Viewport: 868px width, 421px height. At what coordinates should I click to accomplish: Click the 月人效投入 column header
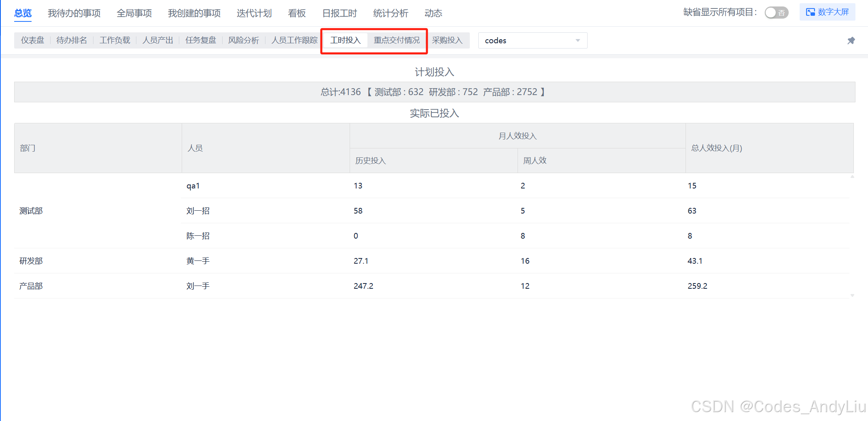(x=518, y=136)
